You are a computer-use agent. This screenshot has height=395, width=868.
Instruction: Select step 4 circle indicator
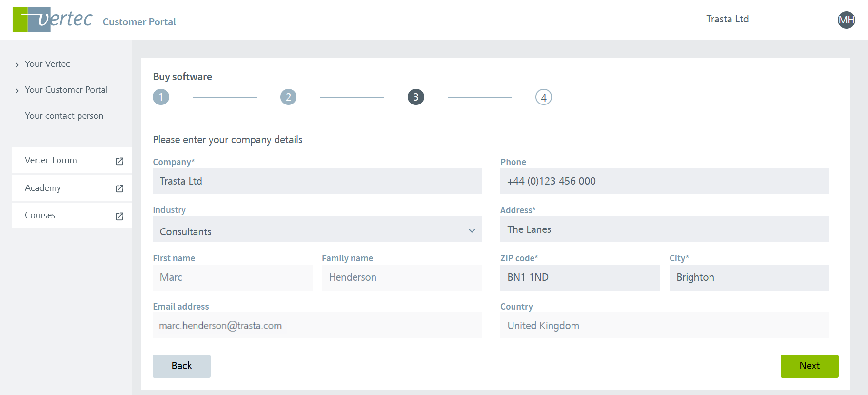pyautogui.click(x=543, y=97)
